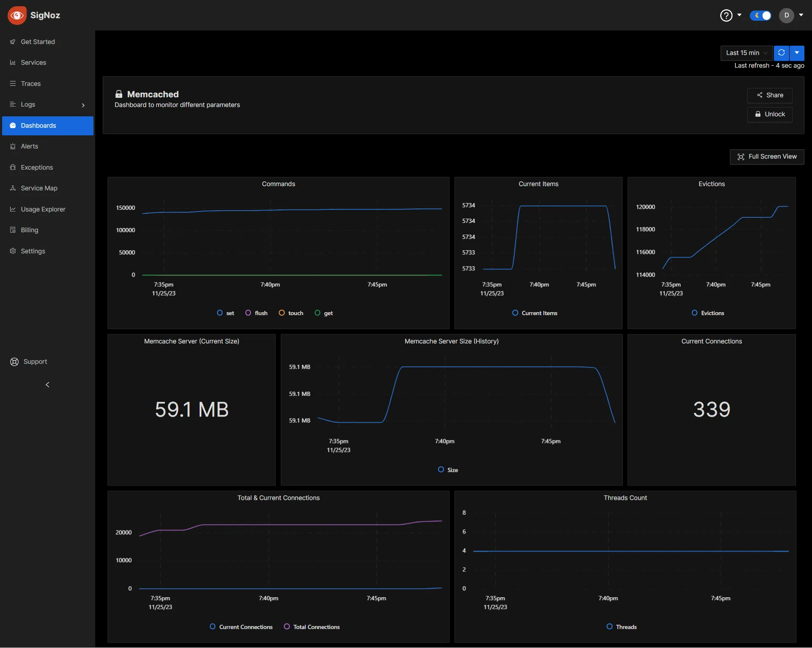The width and height of the screenshot is (812, 648).
Task: Toggle the dark mode switch
Action: coord(760,16)
